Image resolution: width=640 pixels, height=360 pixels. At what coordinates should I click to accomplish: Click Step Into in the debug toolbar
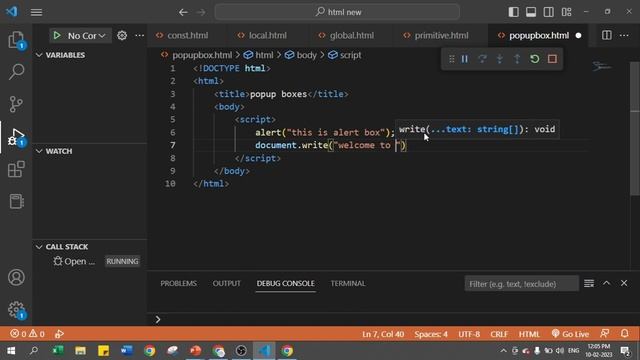500,59
